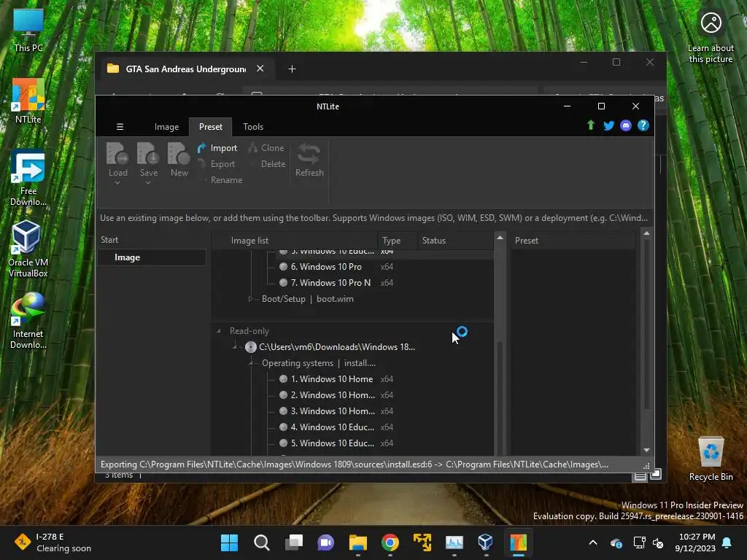
Task: Collapse the Operating systems install node
Action: coord(251,363)
